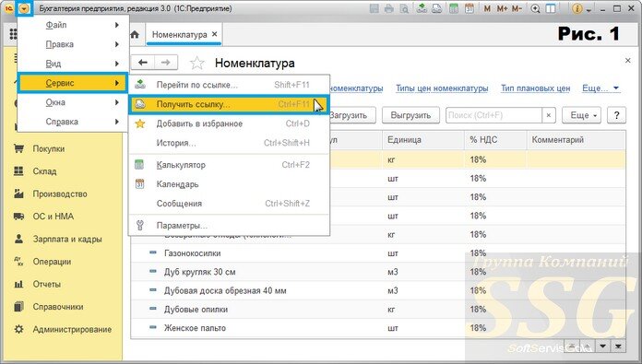Click the M memory button in title bar
The width and height of the screenshot is (642, 364).
[487, 8]
